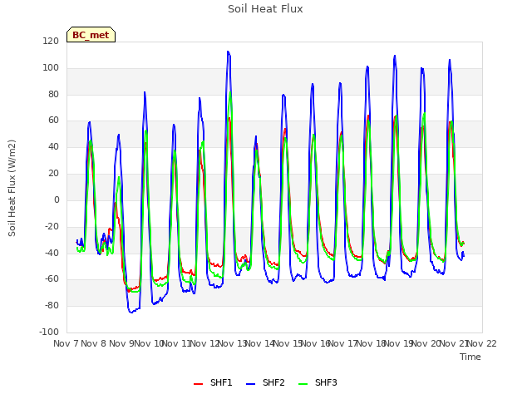Click the Soil Heat Flux (W/m2) axis label
532x399 pixels.
[12, 188]
